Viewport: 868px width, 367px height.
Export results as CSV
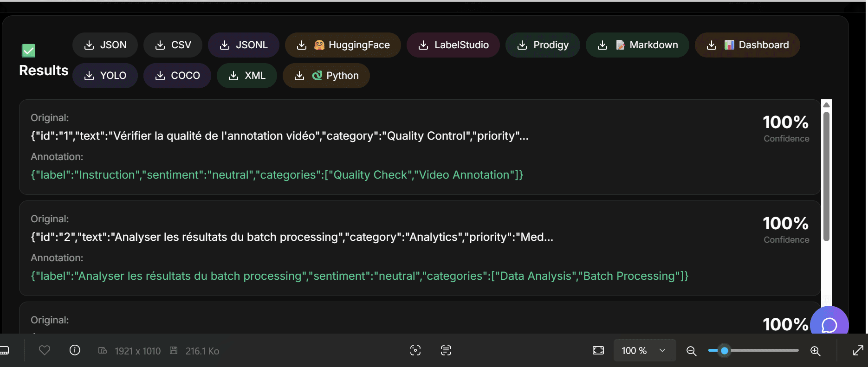[173, 45]
